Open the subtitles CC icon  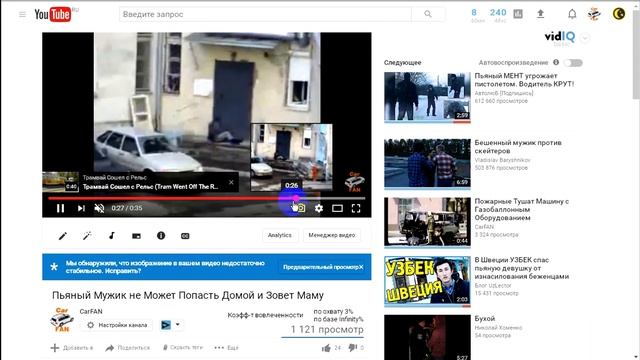[x=185, y=236]
